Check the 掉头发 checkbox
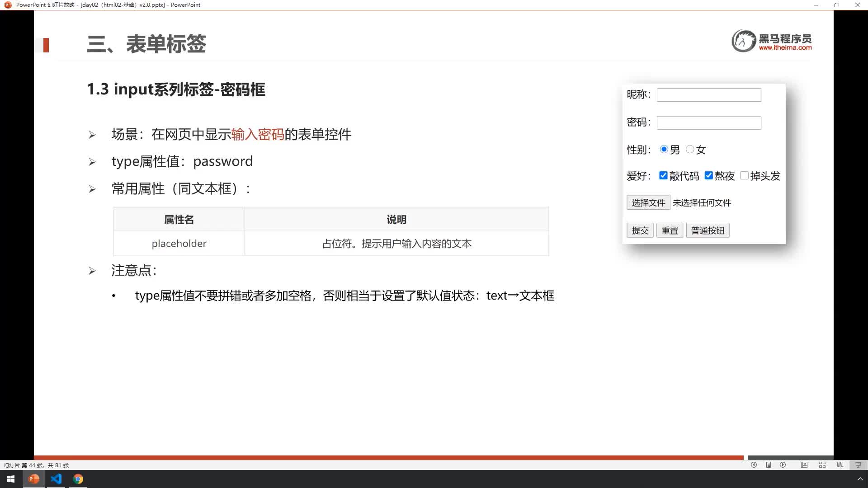The height and width of the screenshot is (488, 868). 744,175
